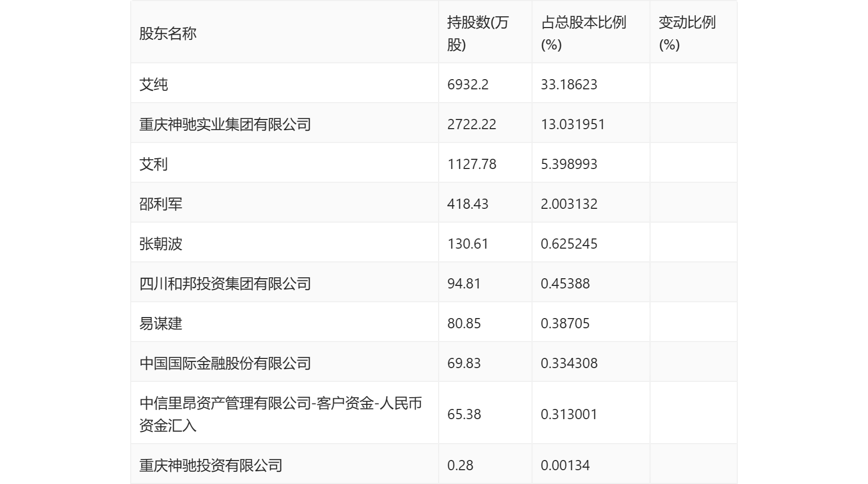This screenshot has height=484, width=868.
Task: Select the value 1127.78
Action: (x=472, y=164)
